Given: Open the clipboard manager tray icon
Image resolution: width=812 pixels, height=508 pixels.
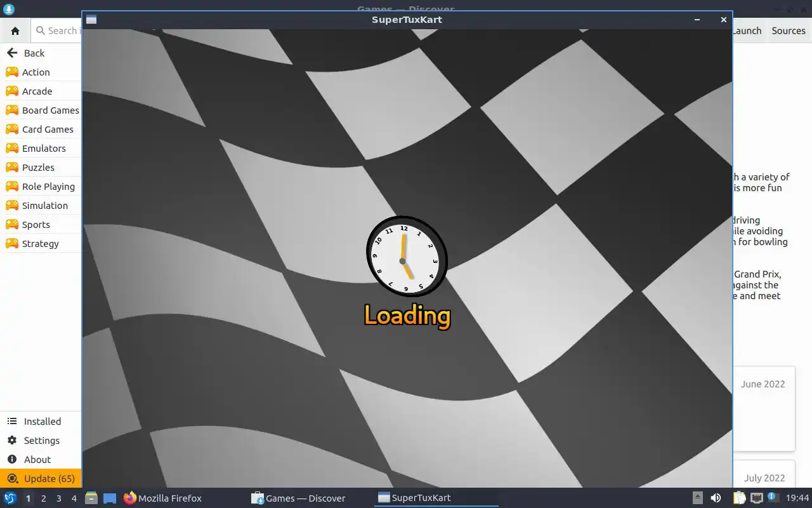Looking at the screenshot, I should tap(740, 498).
